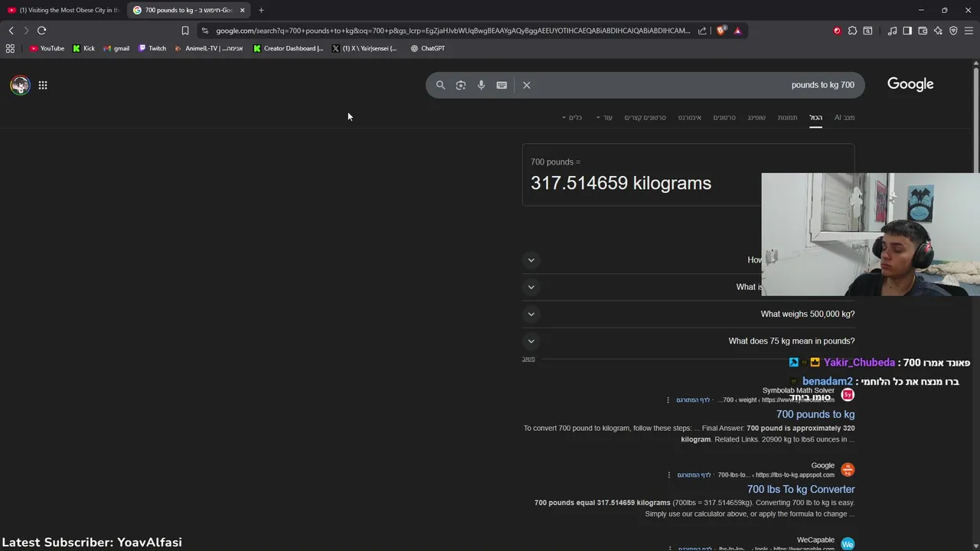
Task: Click the Google logo
Action: [x=910, y=84]
